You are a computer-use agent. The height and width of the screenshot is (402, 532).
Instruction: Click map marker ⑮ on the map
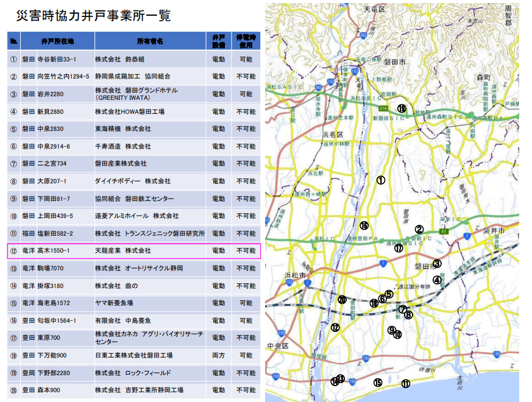(378, 383)
